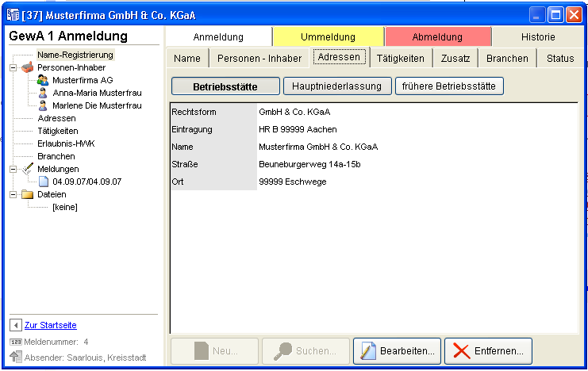This screenshot has height=371, width=588.
Task: Click the folder icon beside Dateien
Action: click(27, 194)
